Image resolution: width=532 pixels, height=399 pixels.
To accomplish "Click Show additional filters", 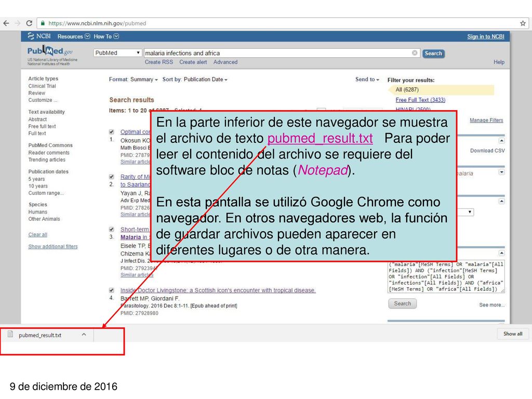I will coord(53,246).
